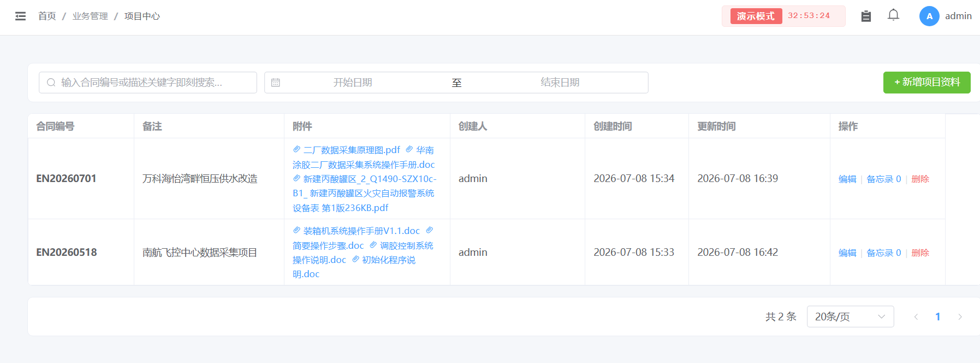Select contract number EN20260518
The height and width of the screenshot is (363, 980).
pos(67,253)
